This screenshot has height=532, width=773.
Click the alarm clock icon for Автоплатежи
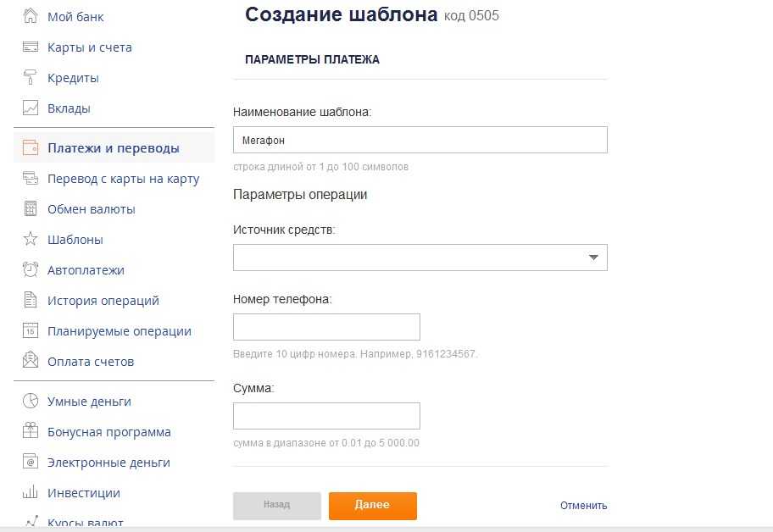(31, 270)
